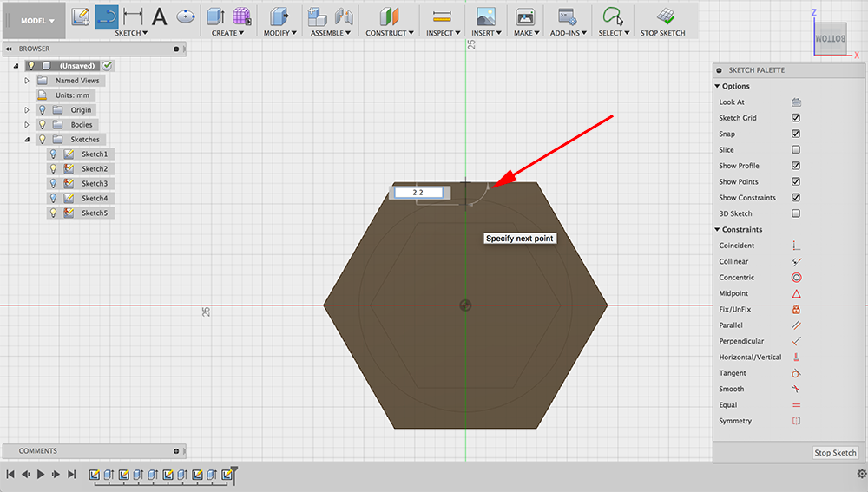Enable the Slice checkbox
868x492 pixels.
point(796,149)
